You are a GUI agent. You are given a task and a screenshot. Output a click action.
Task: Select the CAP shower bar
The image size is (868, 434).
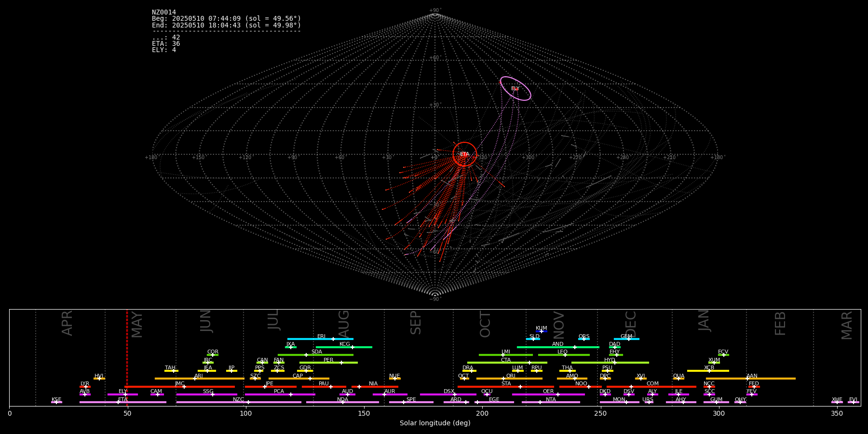coord(299,379)
